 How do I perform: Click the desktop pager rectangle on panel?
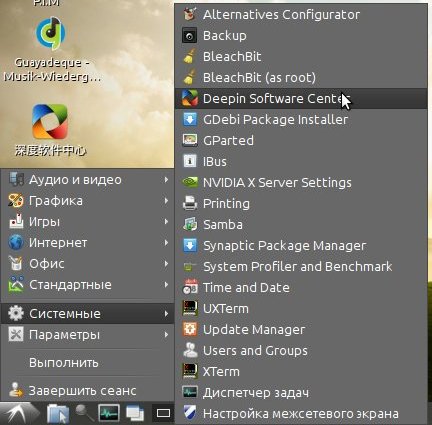tap(163, 414)
